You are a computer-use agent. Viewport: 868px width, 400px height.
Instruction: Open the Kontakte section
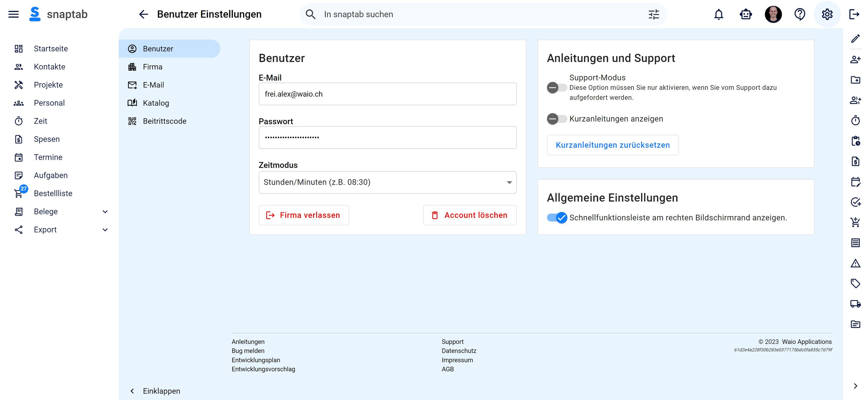click(x=49, y=66)
